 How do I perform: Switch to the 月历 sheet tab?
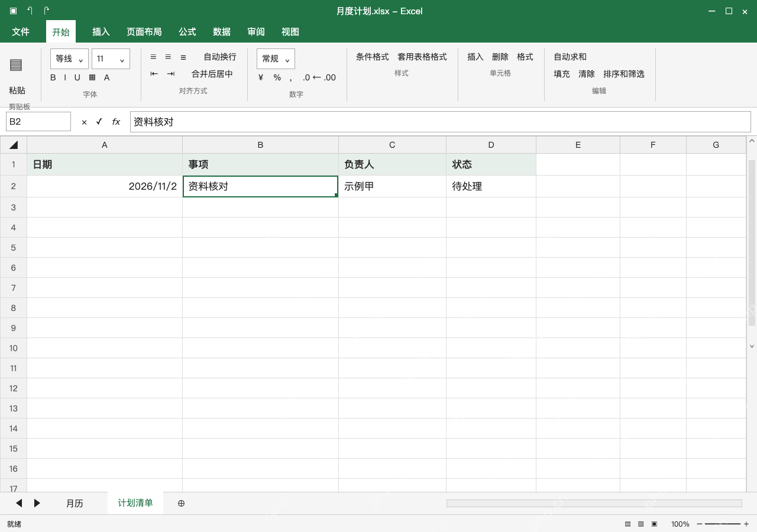(x=75, y=503)
